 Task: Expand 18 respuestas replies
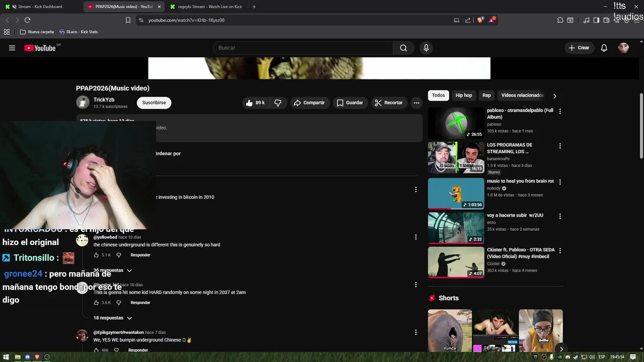[113, 318]
